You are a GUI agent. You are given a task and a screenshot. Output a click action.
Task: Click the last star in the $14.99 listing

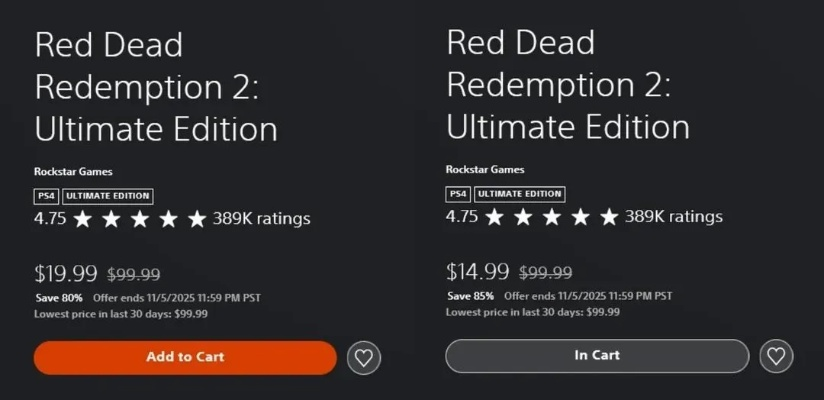608,217
